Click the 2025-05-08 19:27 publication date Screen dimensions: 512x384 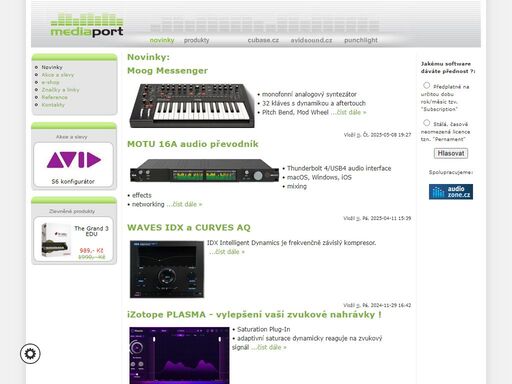tap(391, 135)
